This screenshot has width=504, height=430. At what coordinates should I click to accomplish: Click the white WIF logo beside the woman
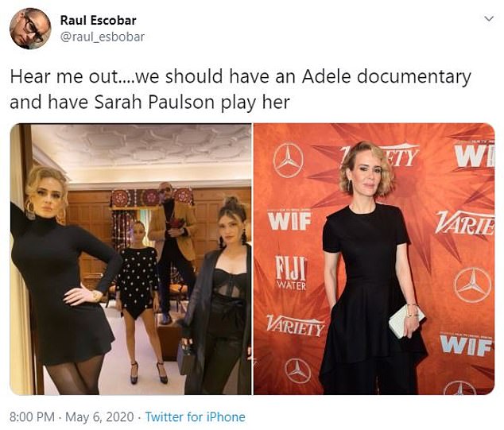290,222
